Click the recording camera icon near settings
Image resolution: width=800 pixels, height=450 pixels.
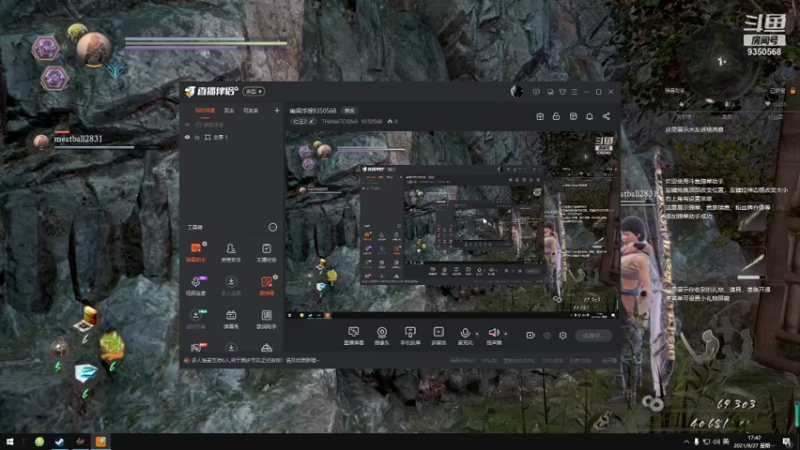(x=530, y=335)
